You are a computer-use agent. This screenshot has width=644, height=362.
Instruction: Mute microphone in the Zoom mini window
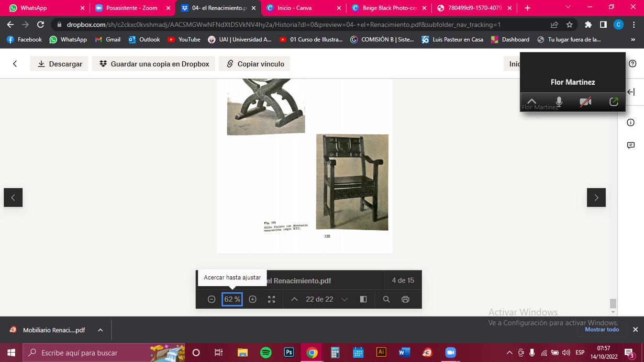[x=559, y=101]
